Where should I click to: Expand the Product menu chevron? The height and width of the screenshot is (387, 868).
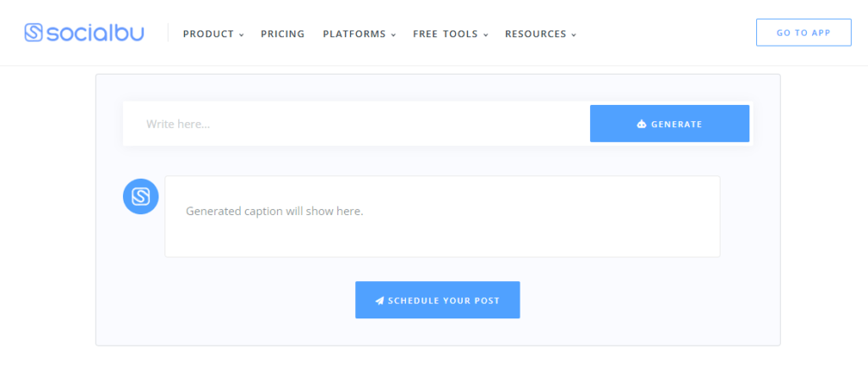[242, 35]
